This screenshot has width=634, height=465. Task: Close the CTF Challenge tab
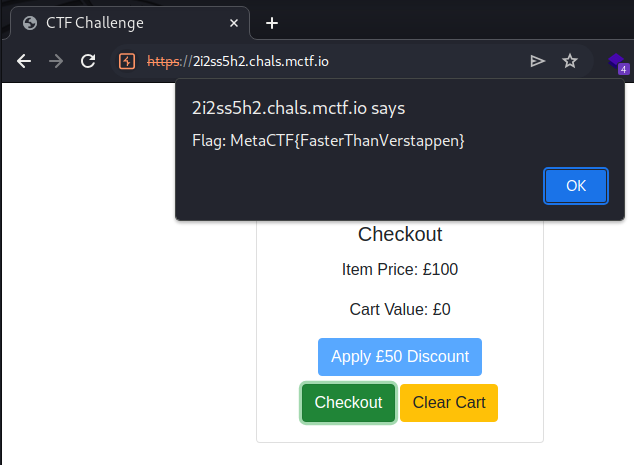click(x=233, y=22)
